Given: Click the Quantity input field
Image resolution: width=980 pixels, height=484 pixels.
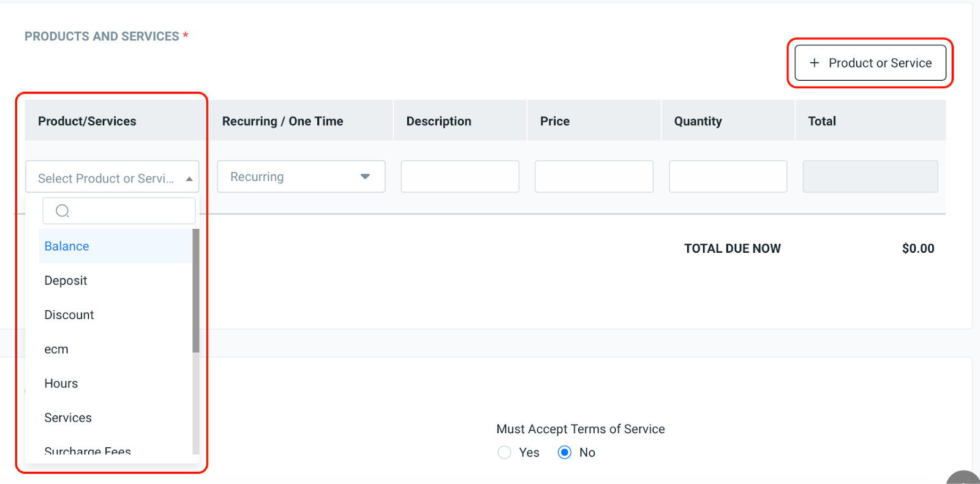Looking at the screenshot, I should point(728,177).
